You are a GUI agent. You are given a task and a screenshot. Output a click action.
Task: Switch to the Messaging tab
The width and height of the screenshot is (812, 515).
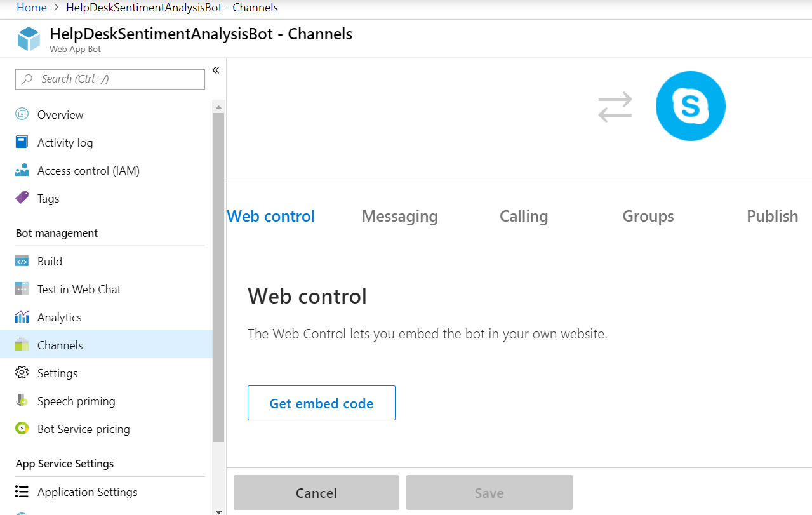pos(399,216)
